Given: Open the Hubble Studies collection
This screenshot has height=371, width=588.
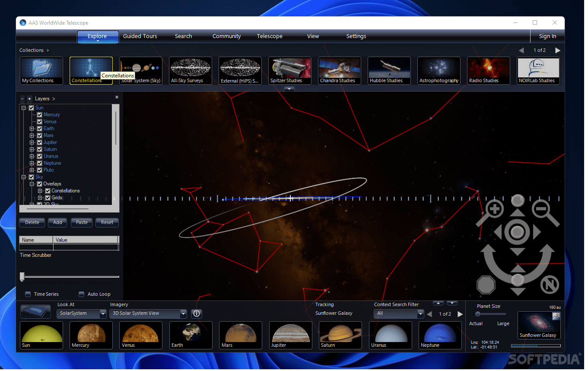Looking at the screenshot, I should tap(389, 71).
